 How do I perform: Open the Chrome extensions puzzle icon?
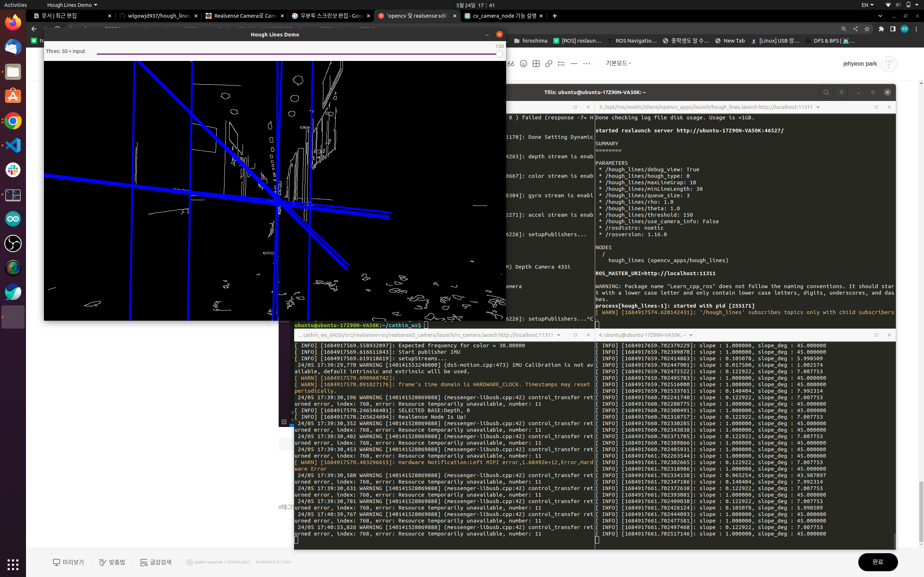(x=881, y=29)
